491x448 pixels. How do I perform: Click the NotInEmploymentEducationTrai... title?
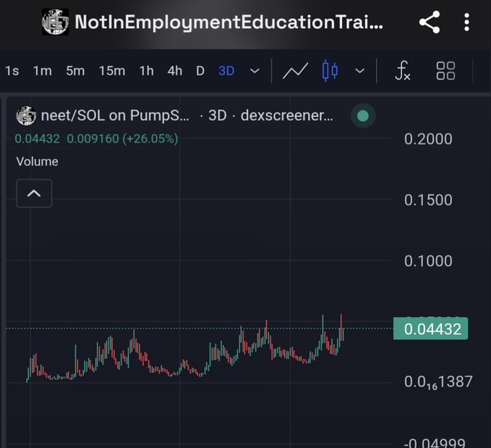pos(229,22)
